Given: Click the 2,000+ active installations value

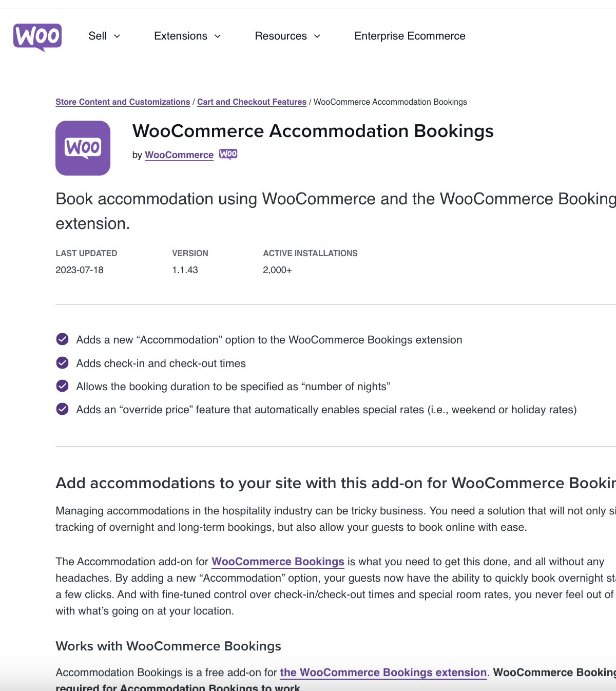Looking at the screenshot, I should click(x=277, y=270).
